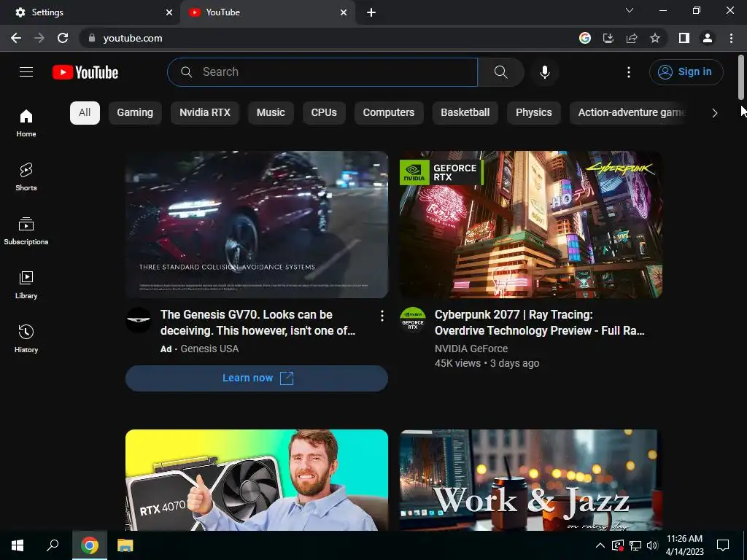Image resolution: width=747 pixels, height=560 pixels.
Task: Open the RTX 4070 video thumbnail
Action: 257,480
